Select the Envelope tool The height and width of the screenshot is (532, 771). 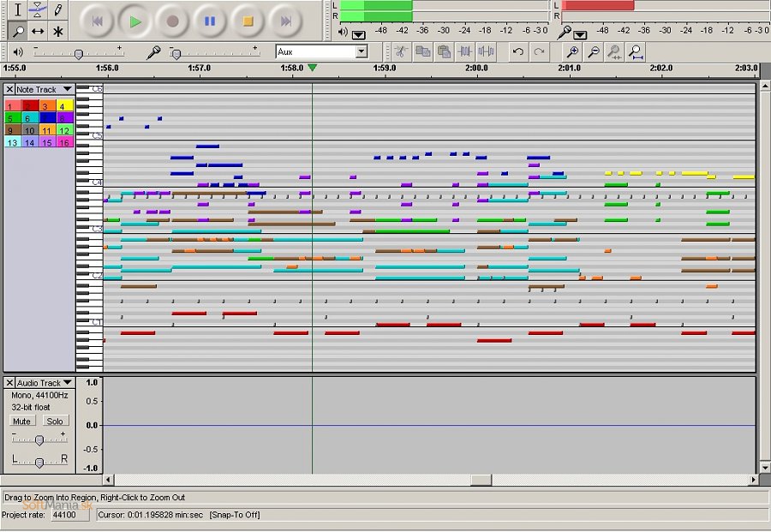38,9
